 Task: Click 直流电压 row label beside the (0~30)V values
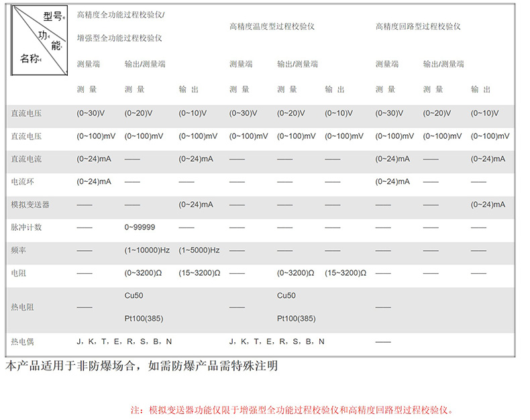(x=26, y=113)
